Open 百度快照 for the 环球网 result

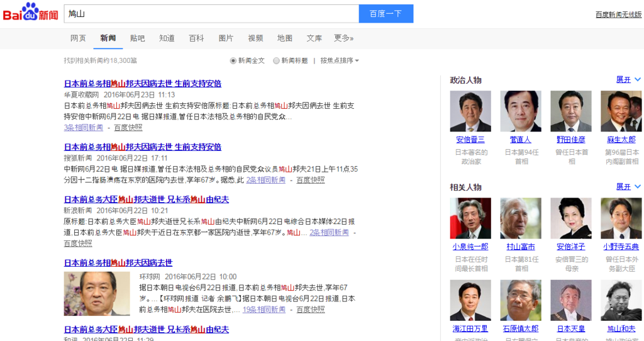[311, 310]
